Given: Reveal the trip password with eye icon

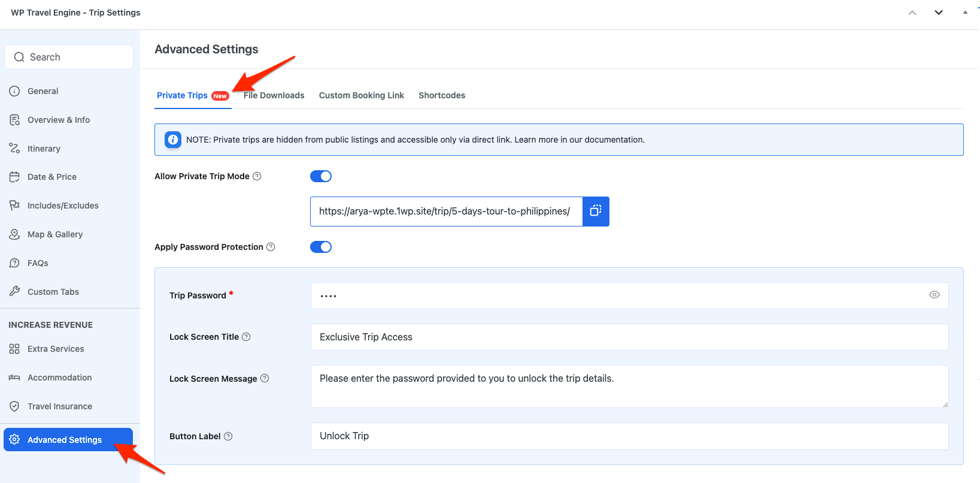Looking at the screenshot, I should click(934, 295).
